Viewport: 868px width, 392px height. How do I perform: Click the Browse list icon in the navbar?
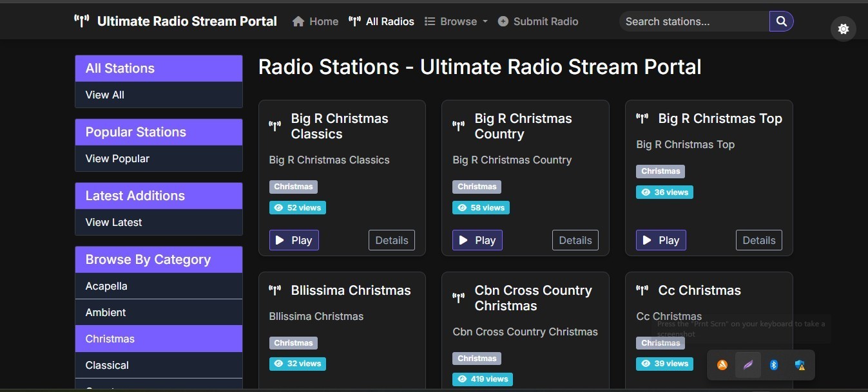430,21
